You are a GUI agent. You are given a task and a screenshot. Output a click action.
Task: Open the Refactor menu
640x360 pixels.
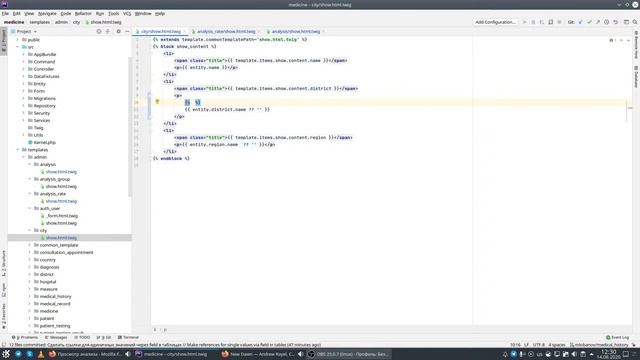83,13
